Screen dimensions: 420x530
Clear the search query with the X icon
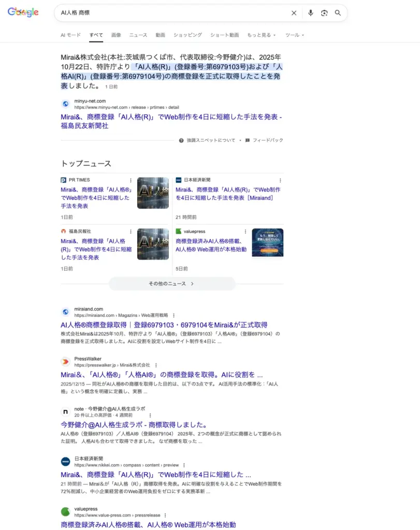(x=294, y=13)
